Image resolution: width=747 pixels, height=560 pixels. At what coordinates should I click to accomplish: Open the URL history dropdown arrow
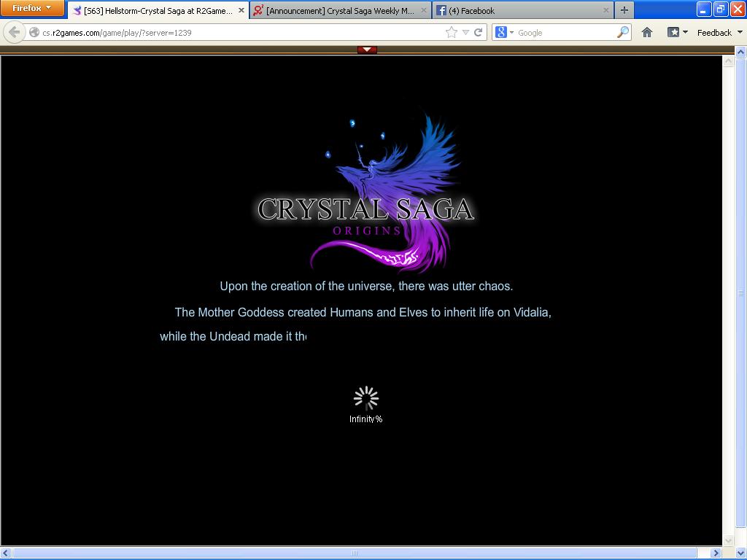click(x=465, y=32)
